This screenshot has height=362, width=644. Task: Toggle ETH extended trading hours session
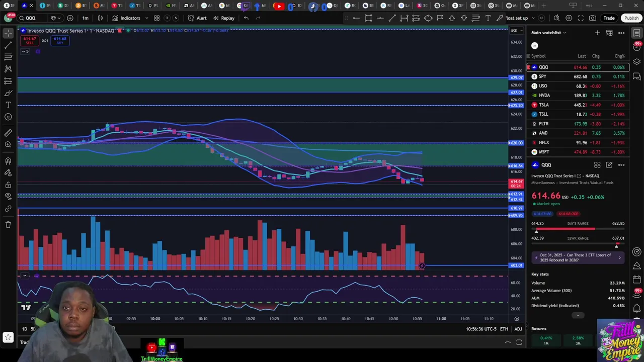coord(505,329)
